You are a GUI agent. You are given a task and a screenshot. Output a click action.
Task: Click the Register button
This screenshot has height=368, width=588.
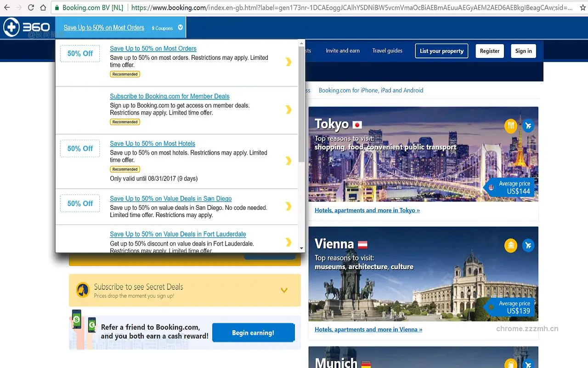pyautogui.click(x=489, y=51)
